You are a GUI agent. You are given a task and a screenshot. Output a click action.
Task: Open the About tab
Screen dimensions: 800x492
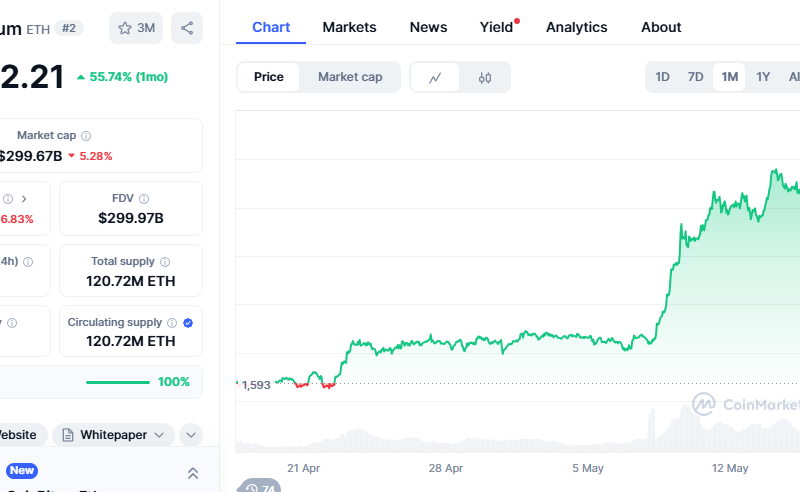click(661, 28)
